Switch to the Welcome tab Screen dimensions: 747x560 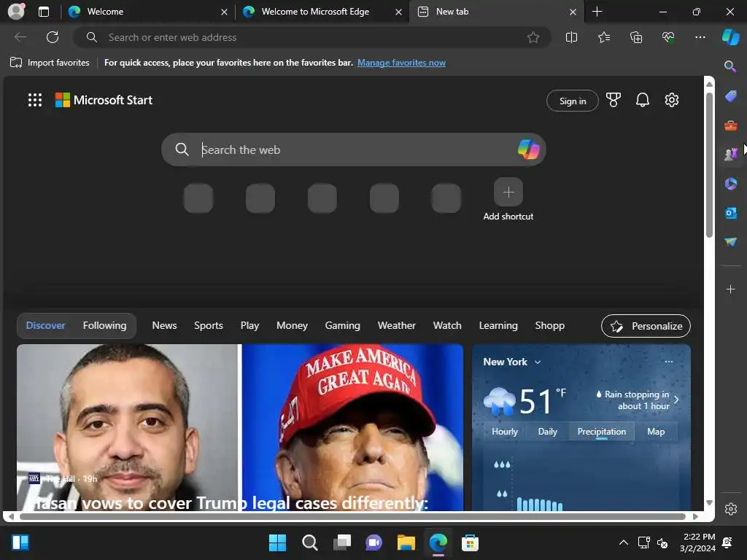click(147, 12)
